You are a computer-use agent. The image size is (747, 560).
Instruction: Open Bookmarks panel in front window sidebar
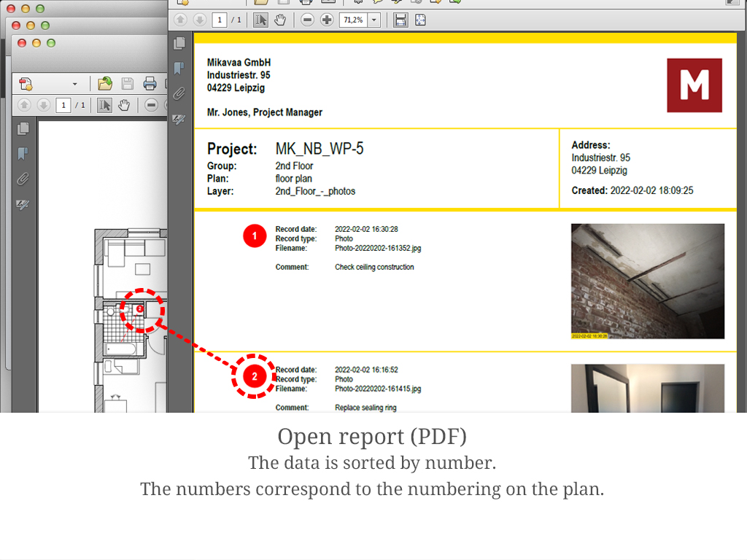179,68
